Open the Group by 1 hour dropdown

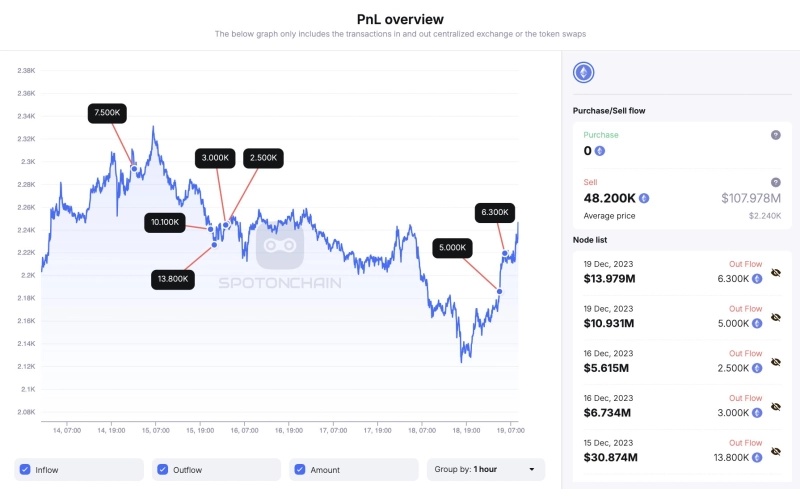point(485,469)
